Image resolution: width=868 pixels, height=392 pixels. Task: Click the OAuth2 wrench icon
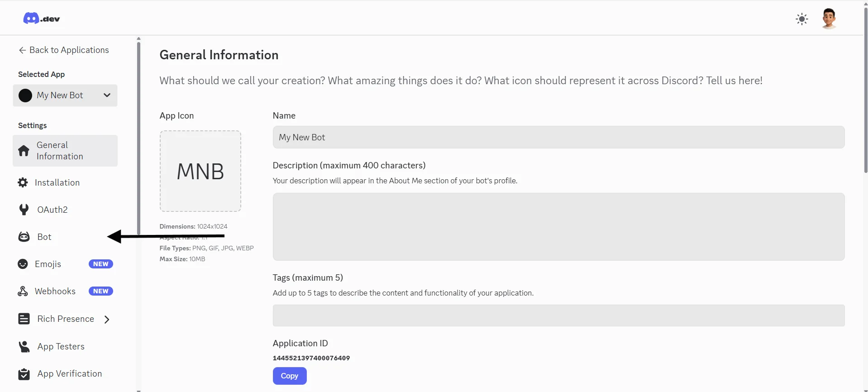tap(24, 210)
